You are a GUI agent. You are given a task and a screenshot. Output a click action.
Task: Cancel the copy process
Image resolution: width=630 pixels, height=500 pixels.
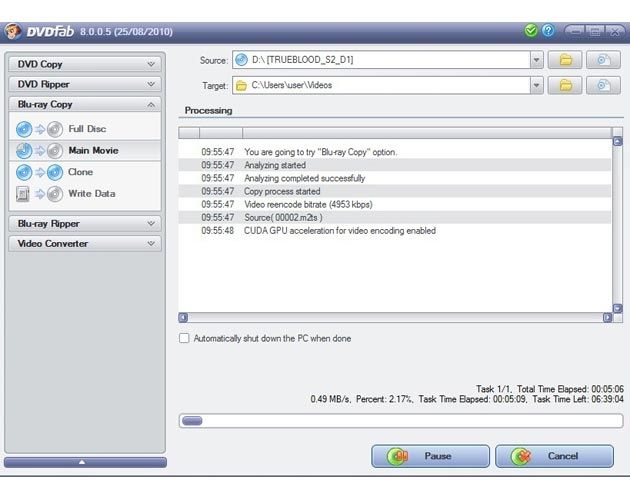[554, 456]
